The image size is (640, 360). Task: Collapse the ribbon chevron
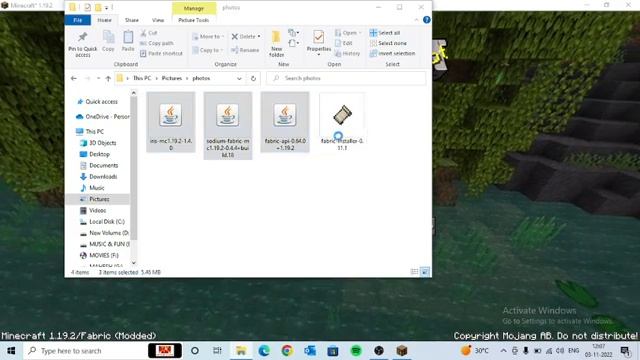pos(416,20)
